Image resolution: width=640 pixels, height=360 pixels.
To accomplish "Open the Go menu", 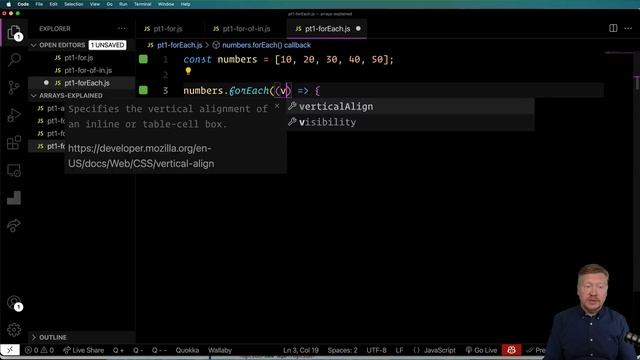I will pos(109,4).
